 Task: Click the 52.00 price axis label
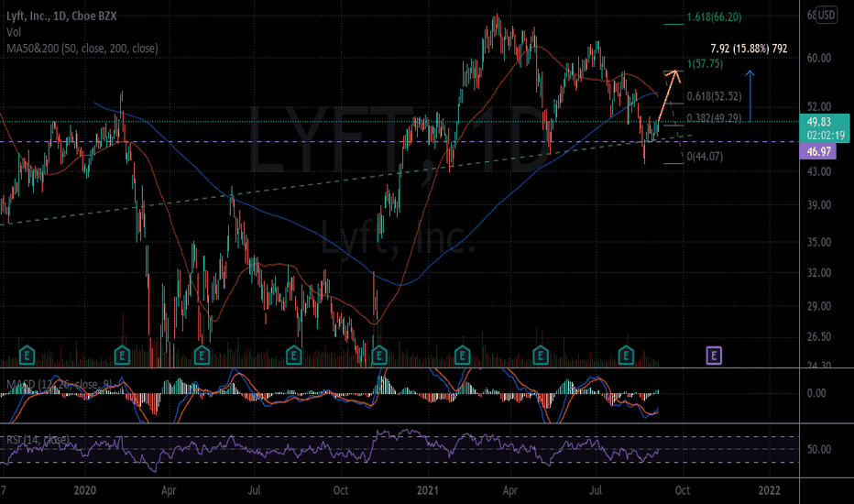pyautogui.click(x=818, y=107)
